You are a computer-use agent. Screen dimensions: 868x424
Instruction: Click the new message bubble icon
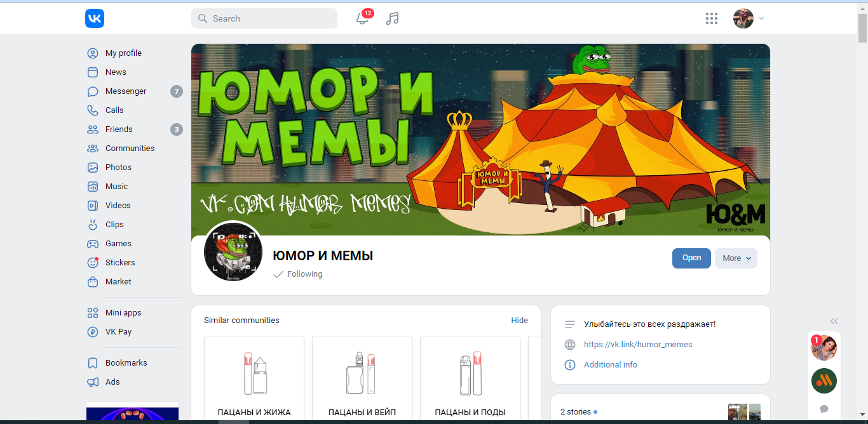824,409
